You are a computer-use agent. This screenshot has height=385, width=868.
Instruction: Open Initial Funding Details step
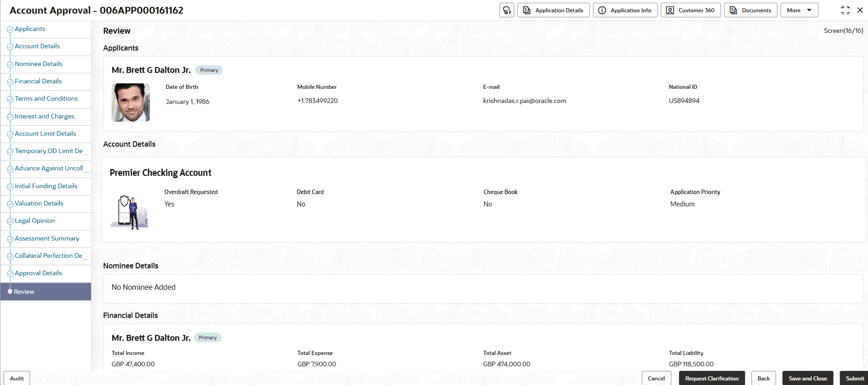click(x=46, y=186)
